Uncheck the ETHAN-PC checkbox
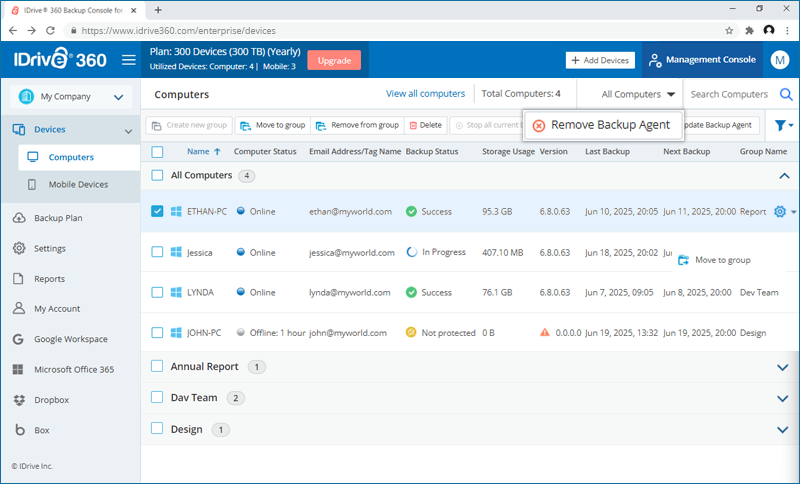Viewport: 800px width, 484px height. (x=157, y=212)
